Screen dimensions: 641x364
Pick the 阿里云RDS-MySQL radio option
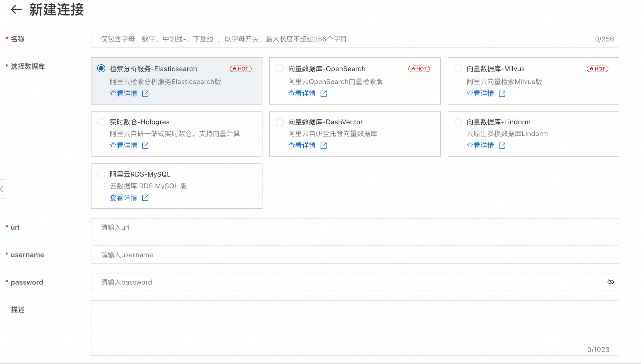(101, 174)
